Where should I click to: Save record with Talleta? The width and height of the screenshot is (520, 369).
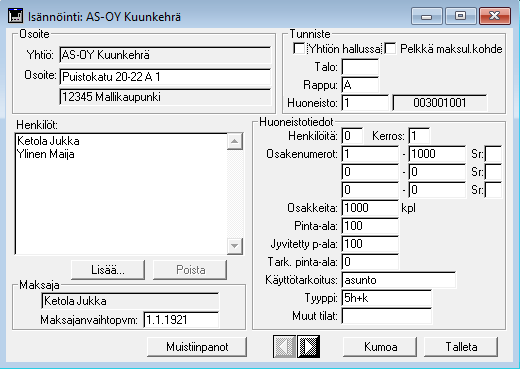click(461, 347)
